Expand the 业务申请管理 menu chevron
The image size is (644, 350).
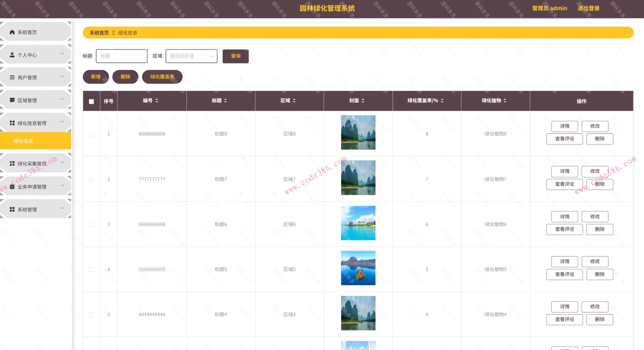pos(62,185)
